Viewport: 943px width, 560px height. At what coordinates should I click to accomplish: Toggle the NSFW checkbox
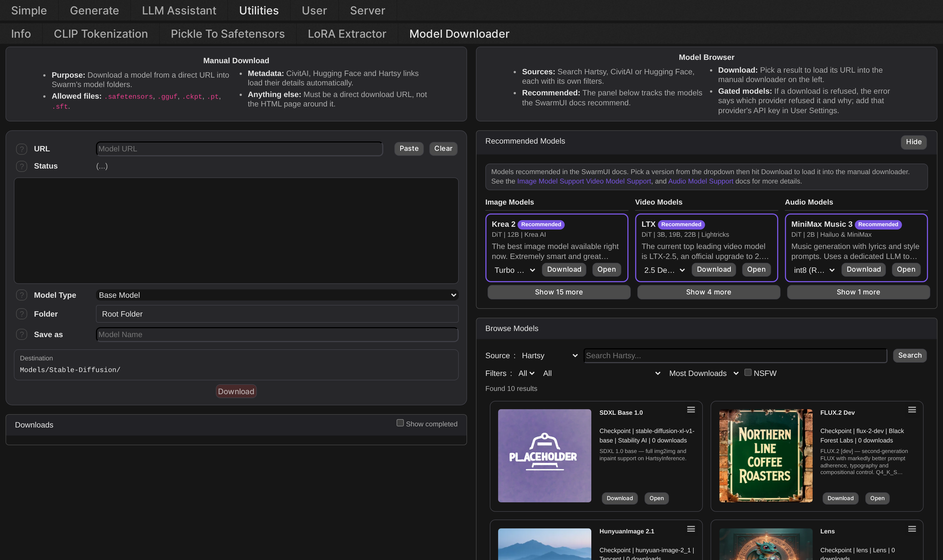[748, 372]
